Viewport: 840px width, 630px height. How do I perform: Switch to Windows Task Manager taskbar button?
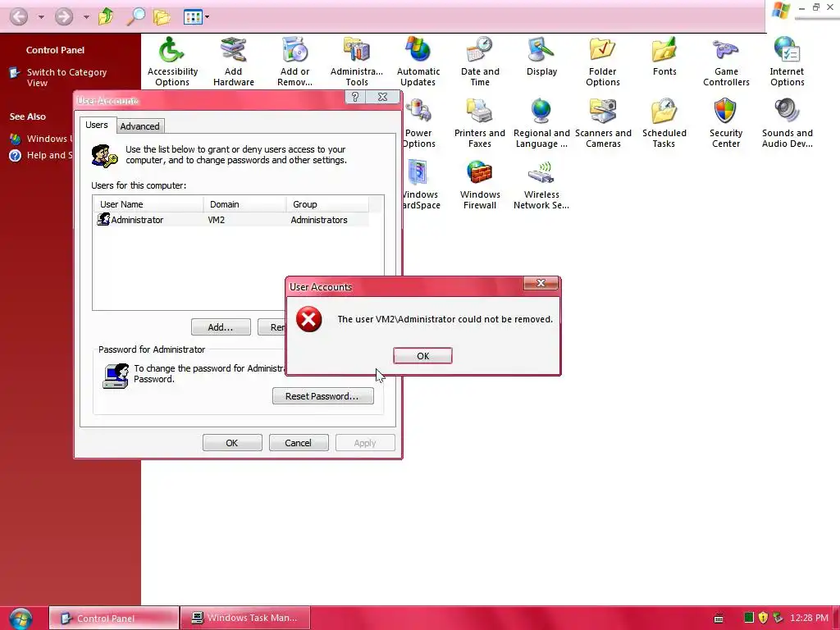[245, 619]
